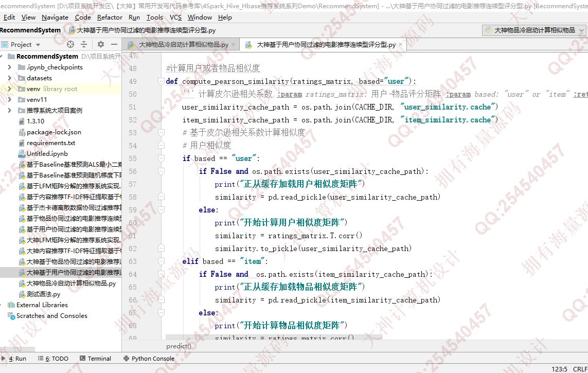Open the Refactor menu
588x373 pixels.
pos(110,17)
